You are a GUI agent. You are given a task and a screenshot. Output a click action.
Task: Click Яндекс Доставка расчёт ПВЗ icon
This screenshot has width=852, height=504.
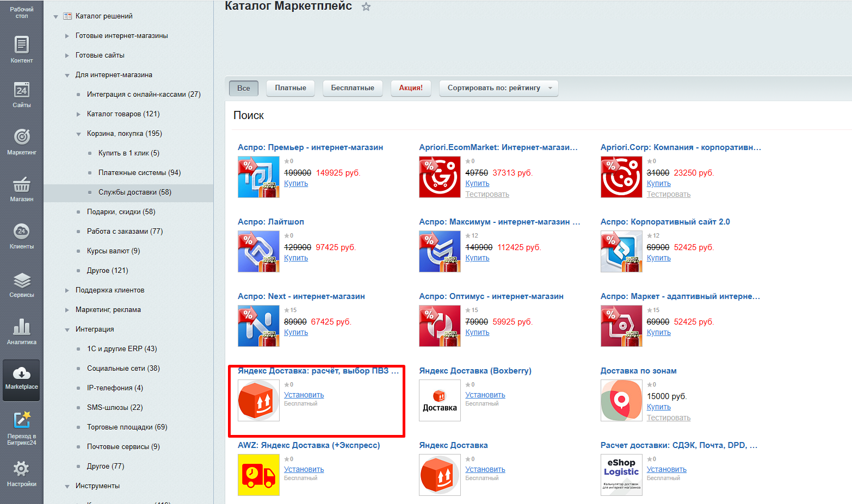click(258, 400)
